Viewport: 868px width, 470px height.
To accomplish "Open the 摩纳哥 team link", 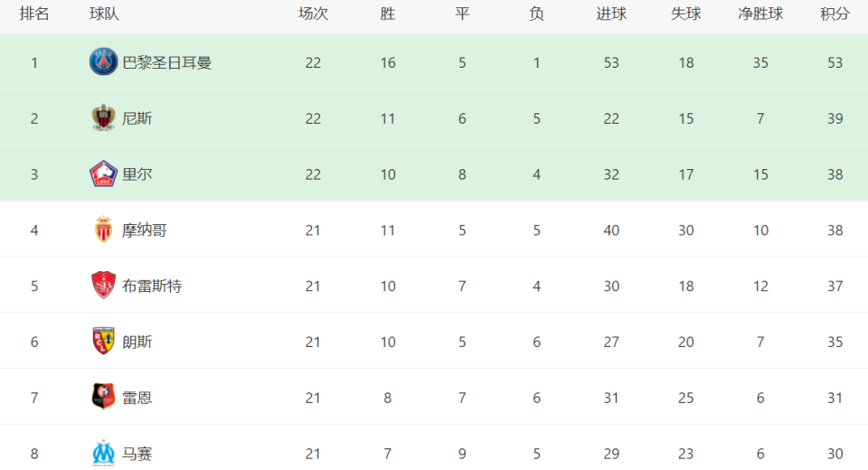I will click(145, 230).
